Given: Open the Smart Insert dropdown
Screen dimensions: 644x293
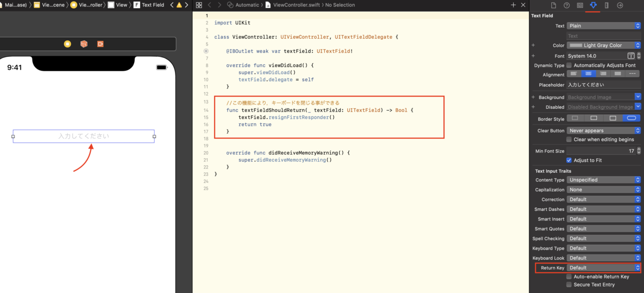Looking at the screenshot, I should (x=604, y=219).
